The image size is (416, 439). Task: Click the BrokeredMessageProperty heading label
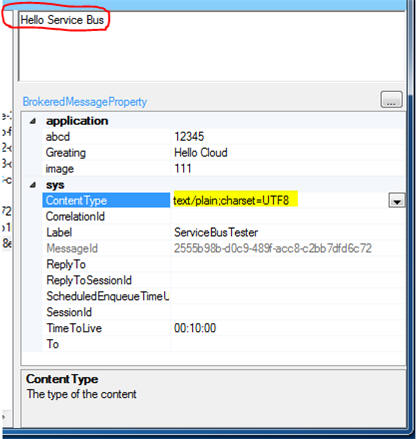(x=85, y=102)
